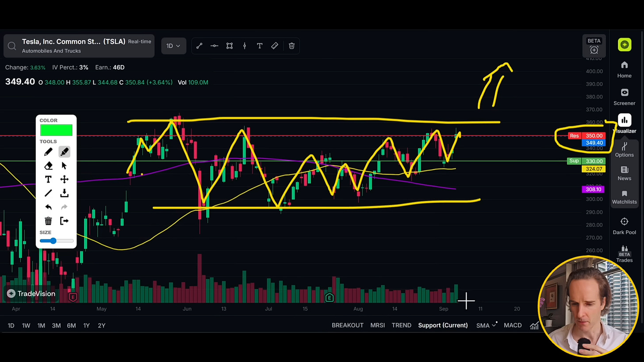Viewport: 644px width, 362px height.
Task: Click the green logo icon in the top right
Action: pos(625,45)
